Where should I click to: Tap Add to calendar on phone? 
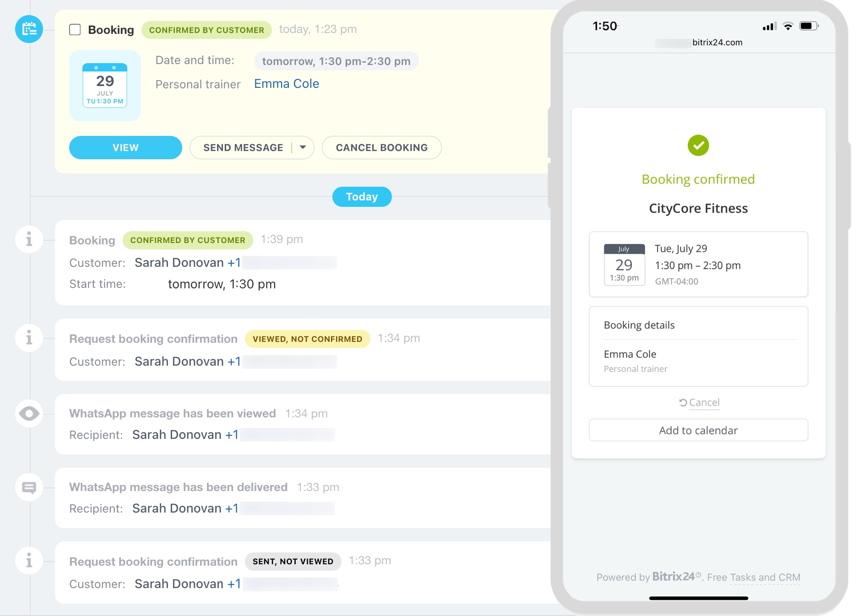(698, 430)
